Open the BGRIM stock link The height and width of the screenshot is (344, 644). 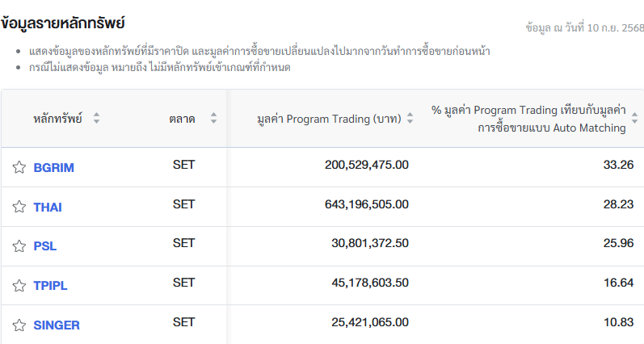[x=53, y=168]
